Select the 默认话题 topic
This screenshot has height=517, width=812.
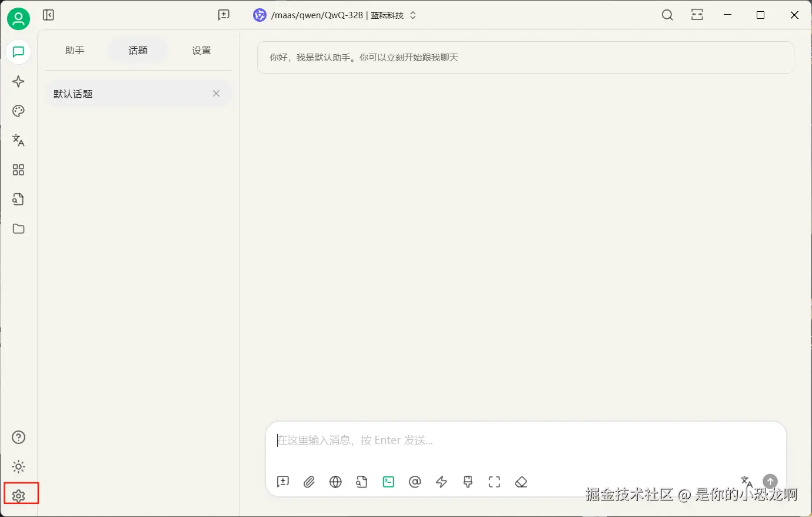pos(138,94)
